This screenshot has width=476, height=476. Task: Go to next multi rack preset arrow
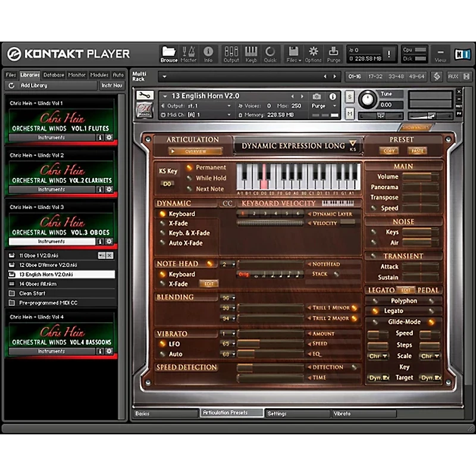pos(334,77)
